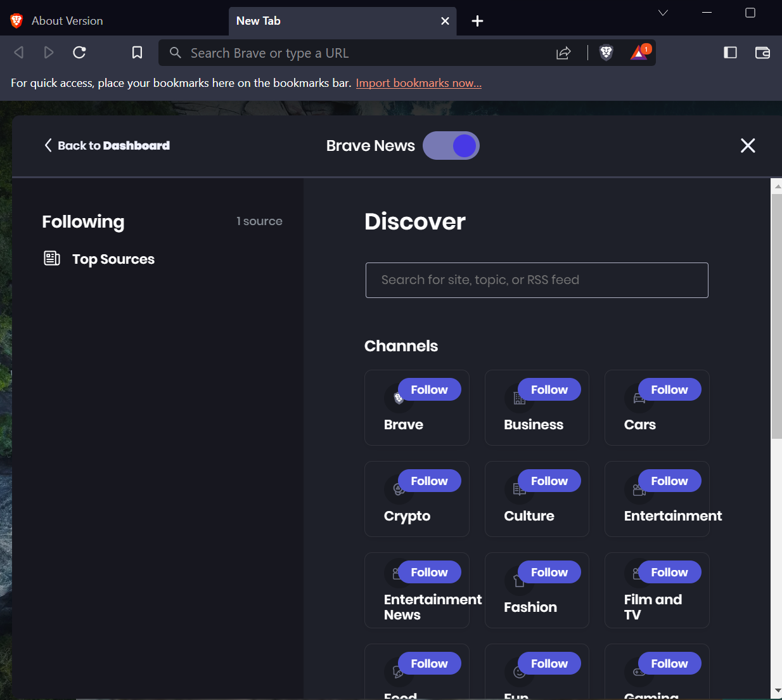Image resolution: width=782 pixels, height=700 pixels.
Task: Select the New Tab tab
Action: click(342, 21)
